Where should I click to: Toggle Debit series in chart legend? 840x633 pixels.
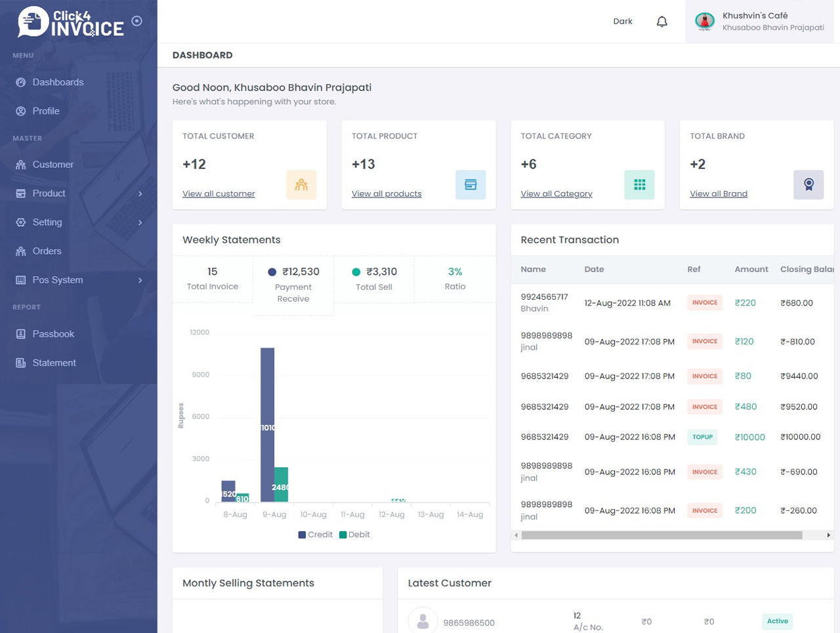coord(354,535)
